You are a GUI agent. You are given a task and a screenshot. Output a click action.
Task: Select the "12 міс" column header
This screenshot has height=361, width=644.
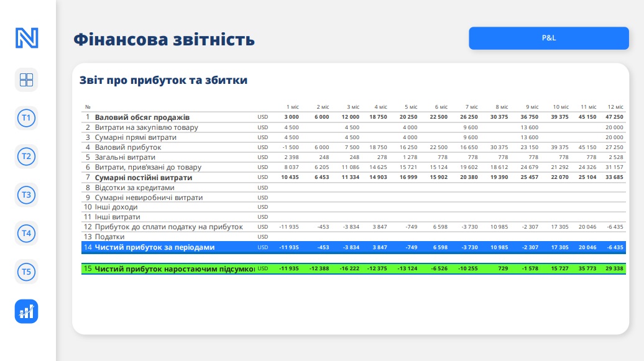click(615, 107)
